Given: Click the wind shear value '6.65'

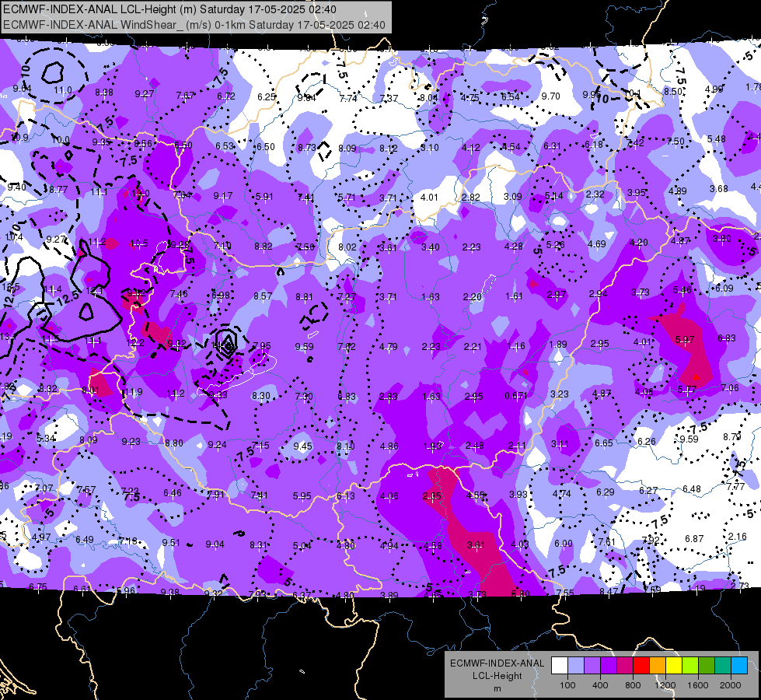Looking at the screenshot, I should coord(604,443).
